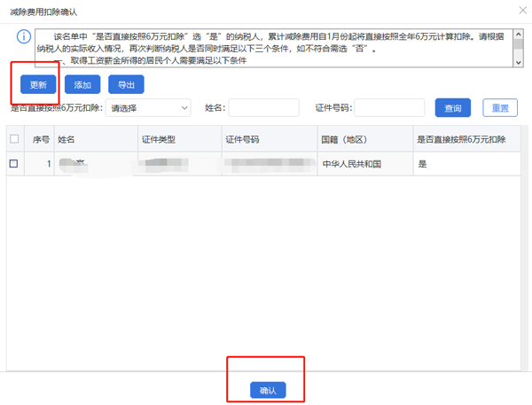Click the 序号 column header
The image size is (532, 405).
pos(41,139)
